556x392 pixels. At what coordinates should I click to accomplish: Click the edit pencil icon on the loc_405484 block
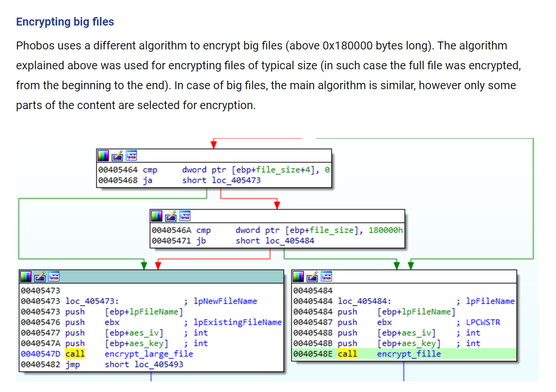(x=312, y=277)
